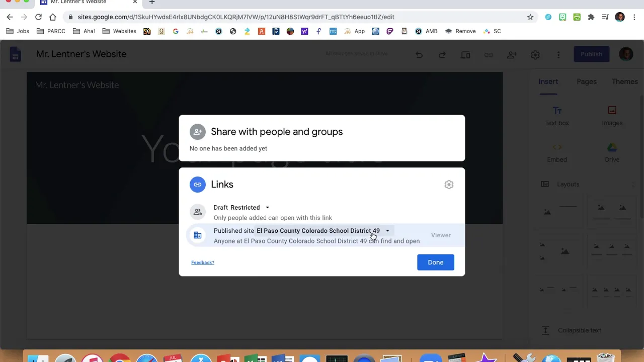Insert Images from the panel
Screen dimensions: 644x362
point(612,116)
